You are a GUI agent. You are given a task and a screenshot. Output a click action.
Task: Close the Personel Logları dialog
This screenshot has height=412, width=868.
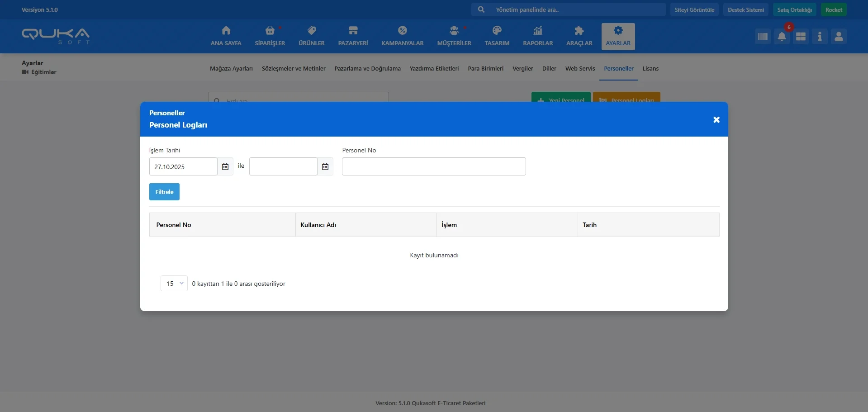[x=716, y=120]
